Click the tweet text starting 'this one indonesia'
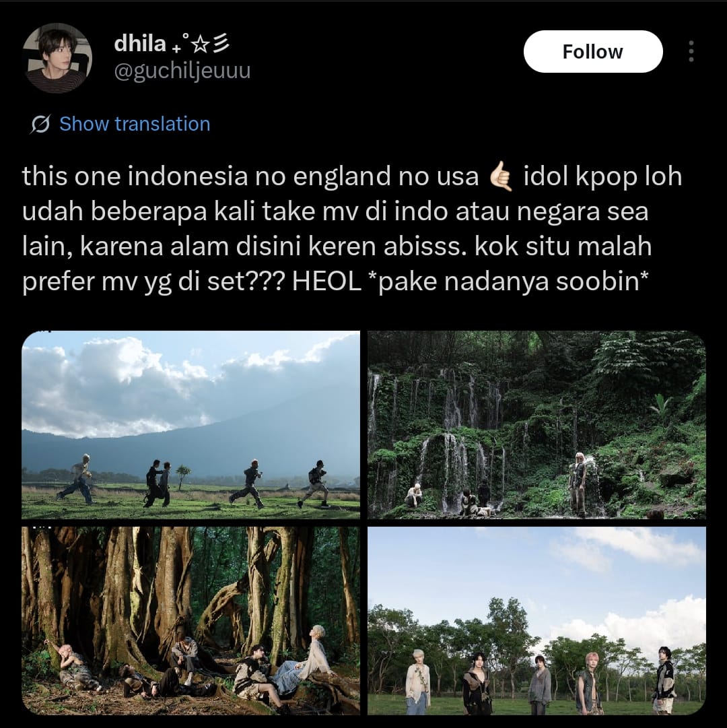 pos(352,228)
